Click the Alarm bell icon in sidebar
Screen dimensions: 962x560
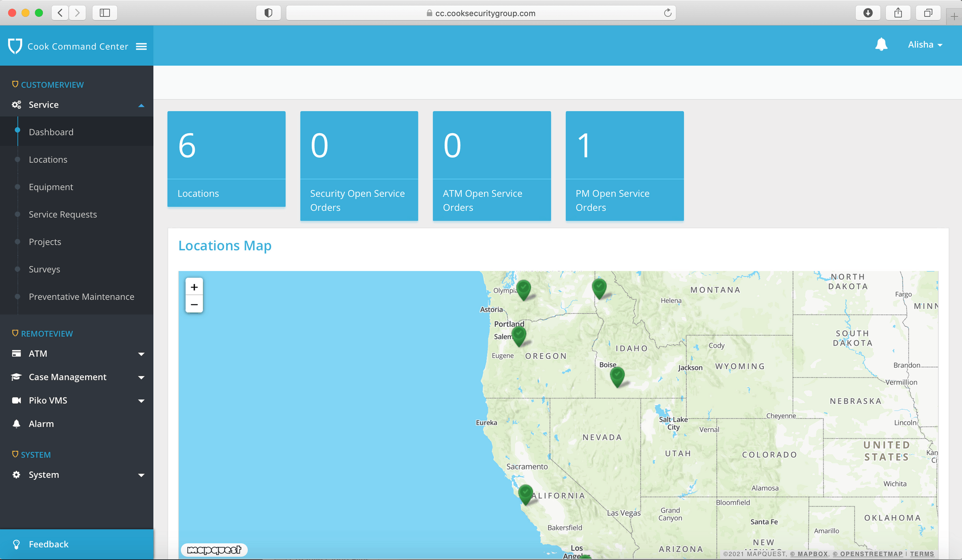point(16,423)
